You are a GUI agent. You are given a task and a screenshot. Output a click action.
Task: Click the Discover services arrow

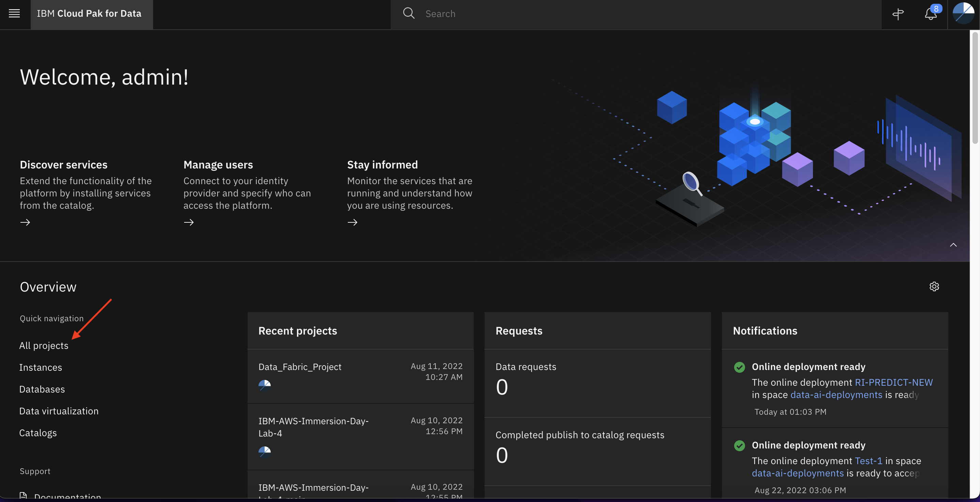coord(25,222)
